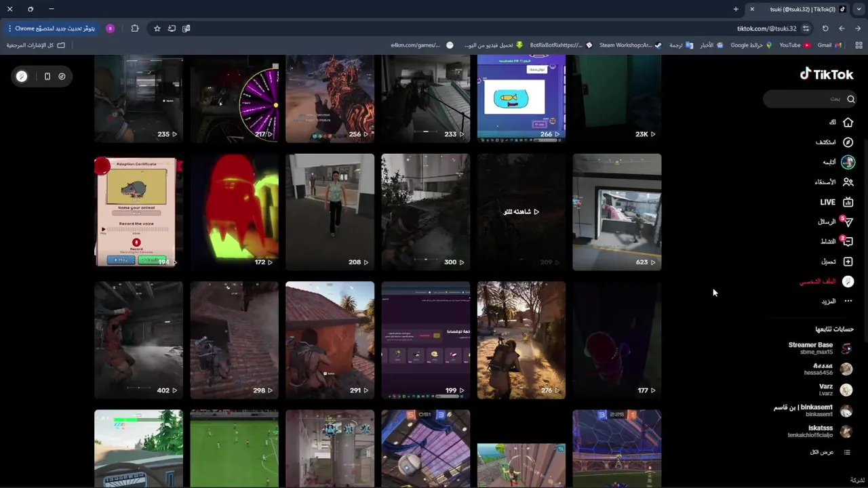Screen dimensions: 868x488
Task: Click the search magnifier icon in TikTok
Action: click(850, 99)
